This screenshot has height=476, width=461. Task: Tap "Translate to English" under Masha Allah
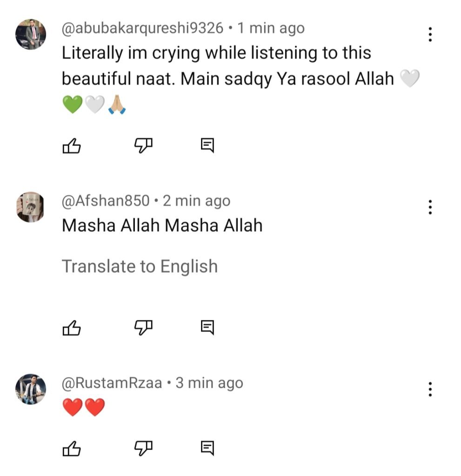140,266
